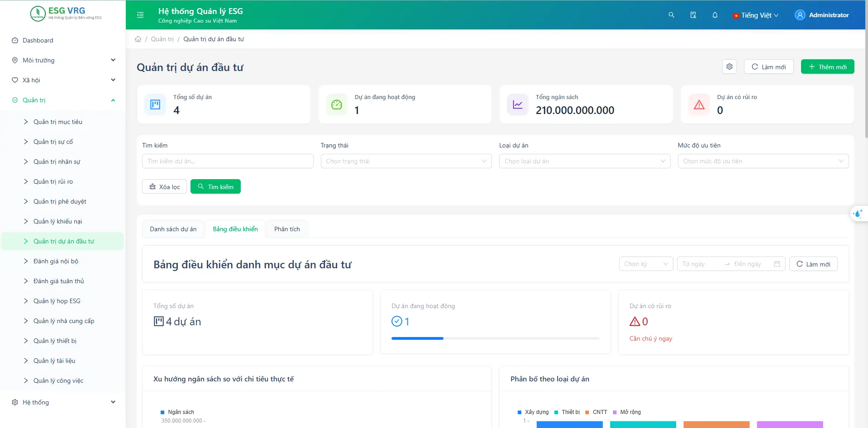This screenshot has width=868, height=428.
Task: Open Quản lý khiếu nại menu item
Action: point(62,221)
